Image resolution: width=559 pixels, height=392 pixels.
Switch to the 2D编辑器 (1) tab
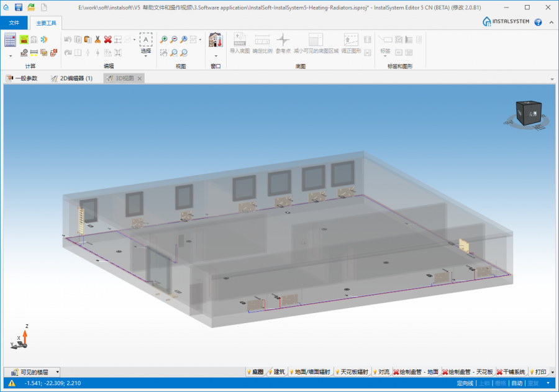click(71, 78)
